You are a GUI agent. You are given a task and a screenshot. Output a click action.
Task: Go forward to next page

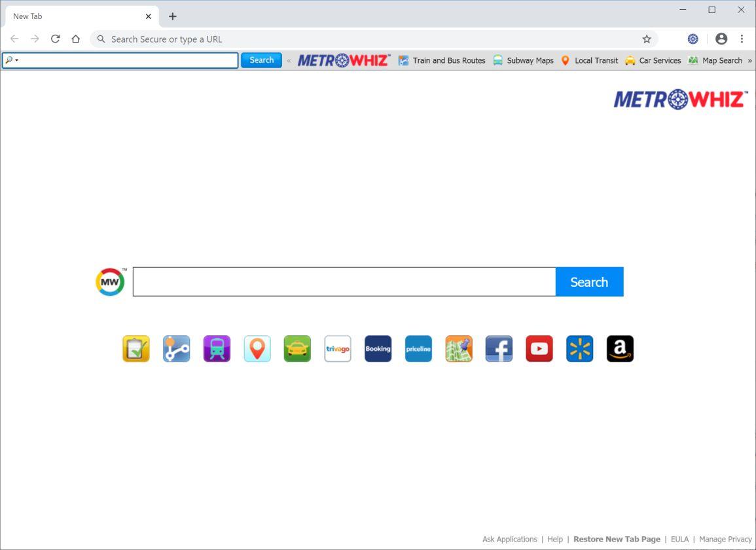coord(35,39)
